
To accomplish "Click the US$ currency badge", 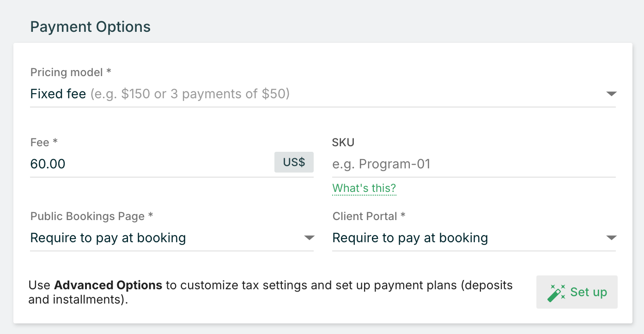I will [x=294, y=162].
